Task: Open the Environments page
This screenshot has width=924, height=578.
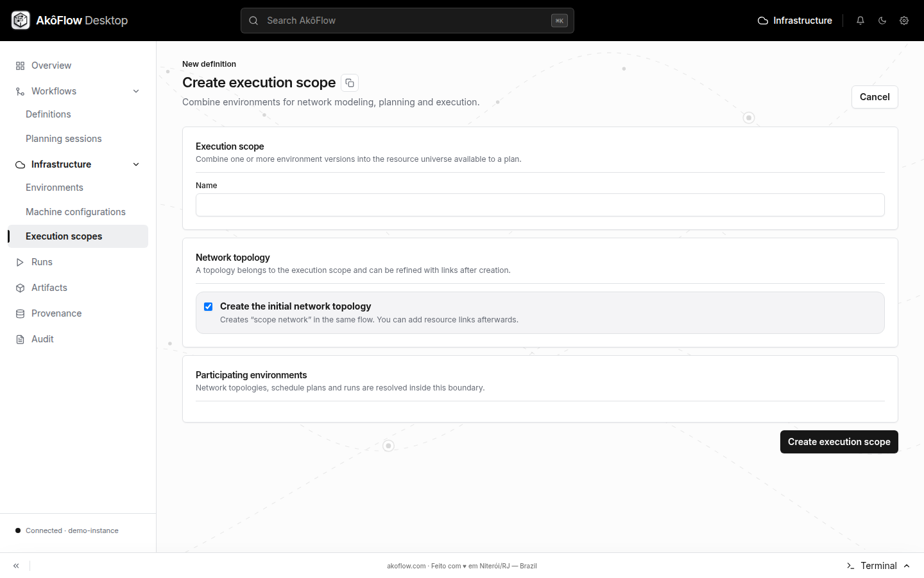Action: click(55, 188)
